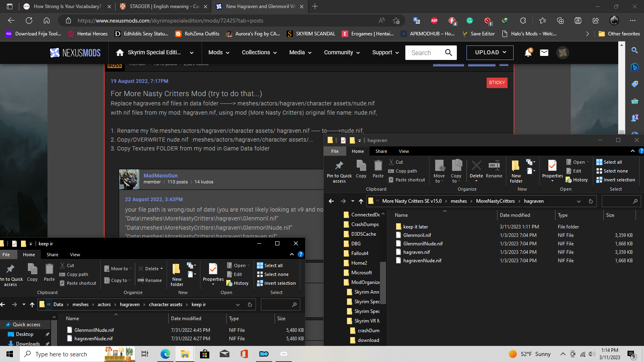The height and width of the screenshot is (362, 644).
Task: Click the Nexus Mods search field
Action: pos(427,53)
